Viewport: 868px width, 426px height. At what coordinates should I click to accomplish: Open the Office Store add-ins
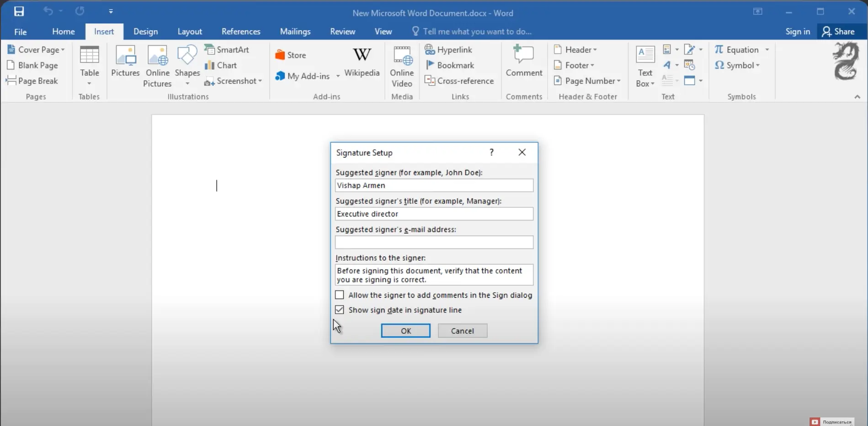click(x=291, y=55)
